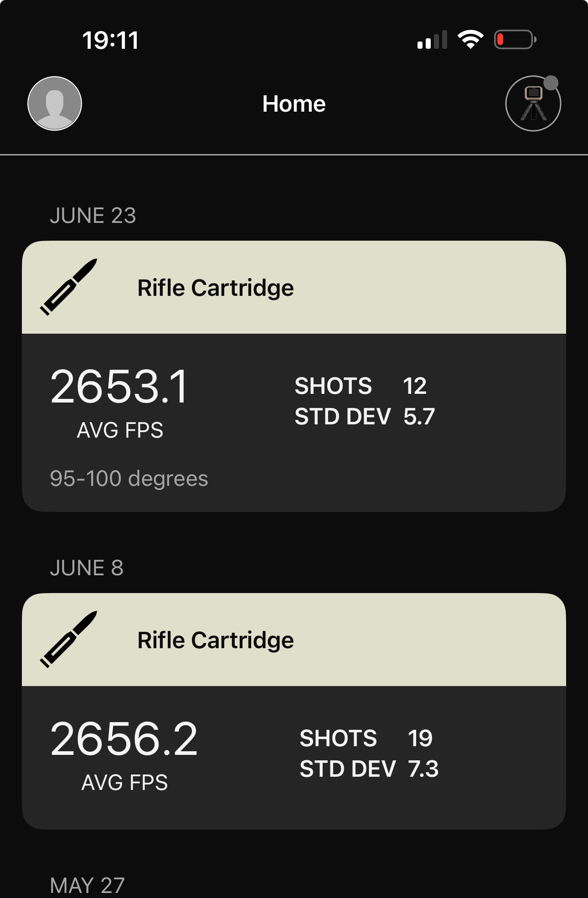Open the user profile avatar
This screenshot has height=898, width=588.
pos(55,103)
